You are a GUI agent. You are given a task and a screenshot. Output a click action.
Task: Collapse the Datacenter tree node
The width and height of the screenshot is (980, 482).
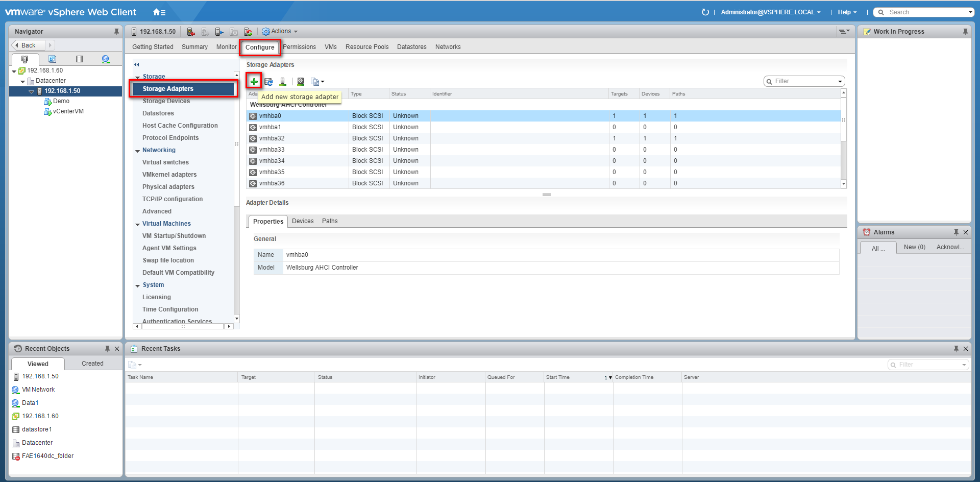pos(23,82)
